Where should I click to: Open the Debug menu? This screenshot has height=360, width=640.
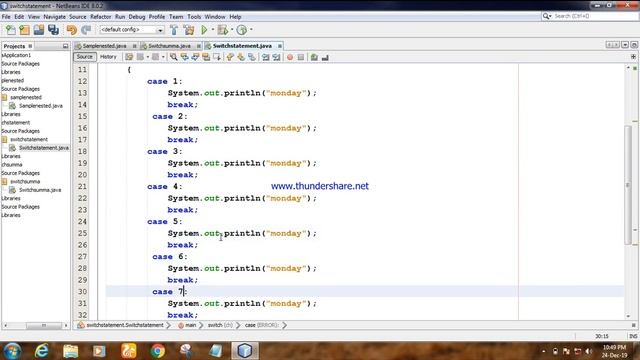(x=137, y=17)
